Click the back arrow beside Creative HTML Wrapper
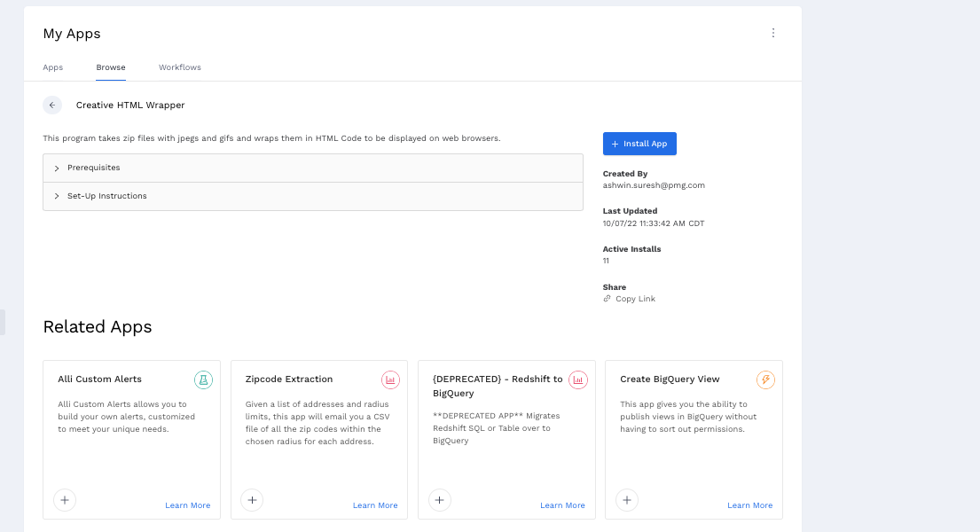Viewport: 980px width, 532px height. click(x=52, y=105)
